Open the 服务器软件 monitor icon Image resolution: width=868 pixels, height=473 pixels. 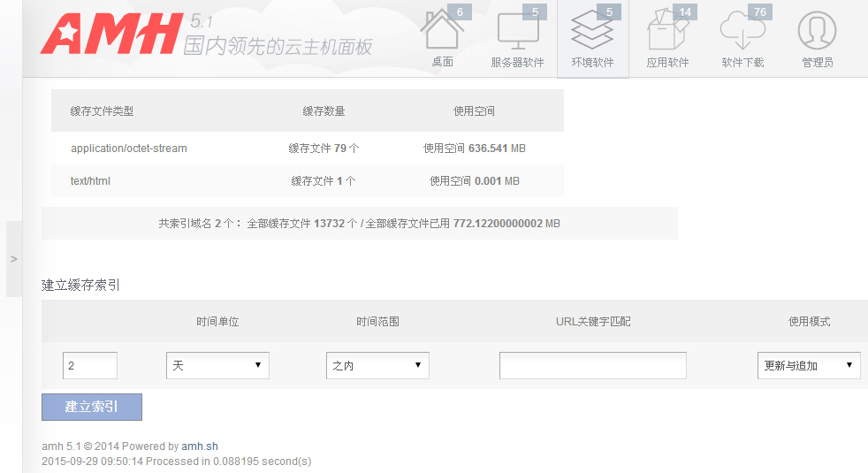(517, 32)
